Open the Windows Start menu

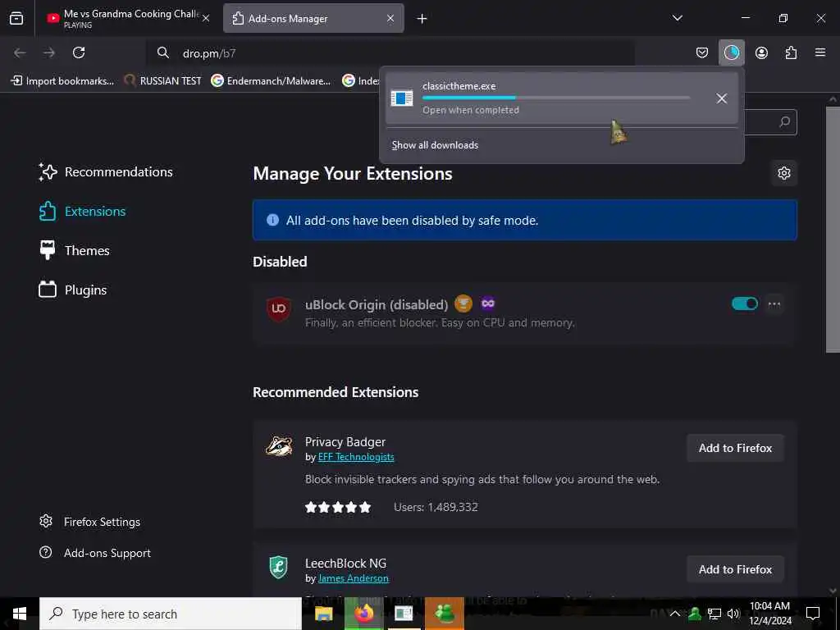tap(20, 614)
